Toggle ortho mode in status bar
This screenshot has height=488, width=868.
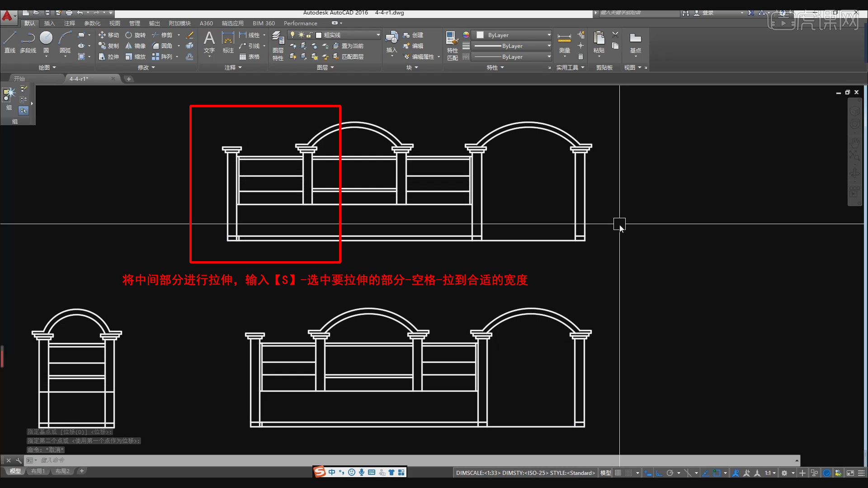[659, 473]
